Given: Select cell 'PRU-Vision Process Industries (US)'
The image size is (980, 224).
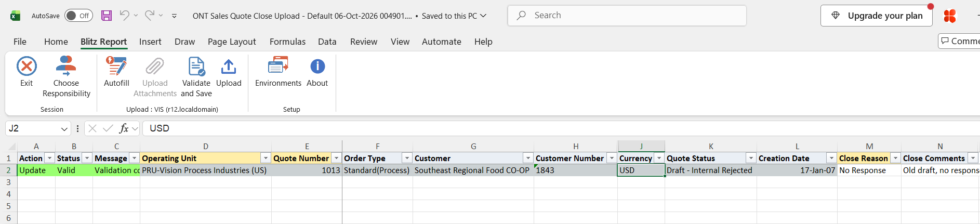Looking at the screenshot, I should (206, 170).
